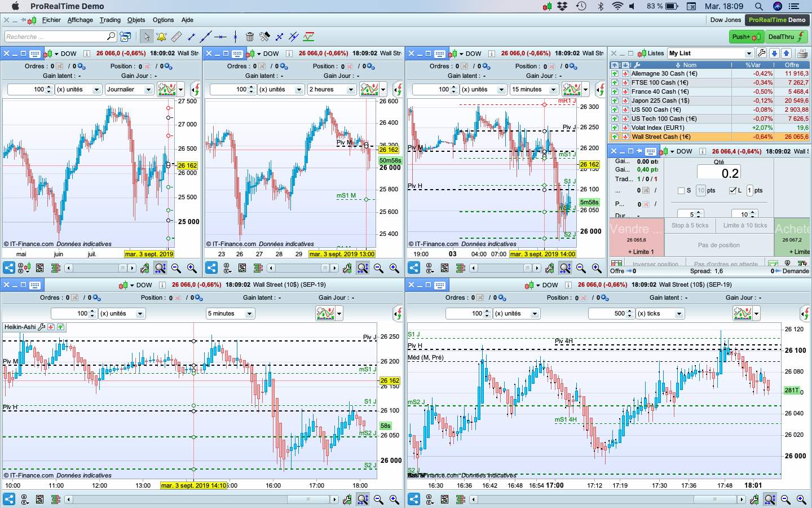The width and height of the screenshot is (812, 508).
Task: Open macOS Spotlight search
Action: coord(759,6)
